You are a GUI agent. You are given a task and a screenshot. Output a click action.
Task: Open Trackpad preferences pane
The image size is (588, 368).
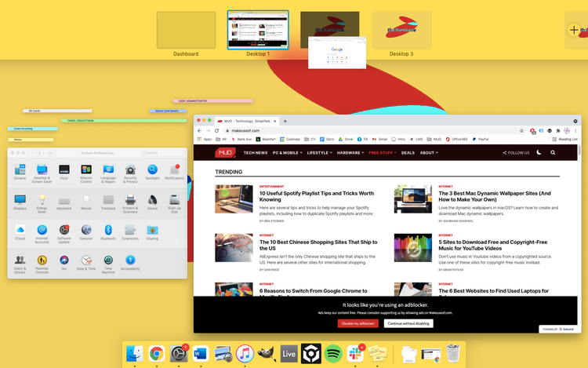[108, 202]
